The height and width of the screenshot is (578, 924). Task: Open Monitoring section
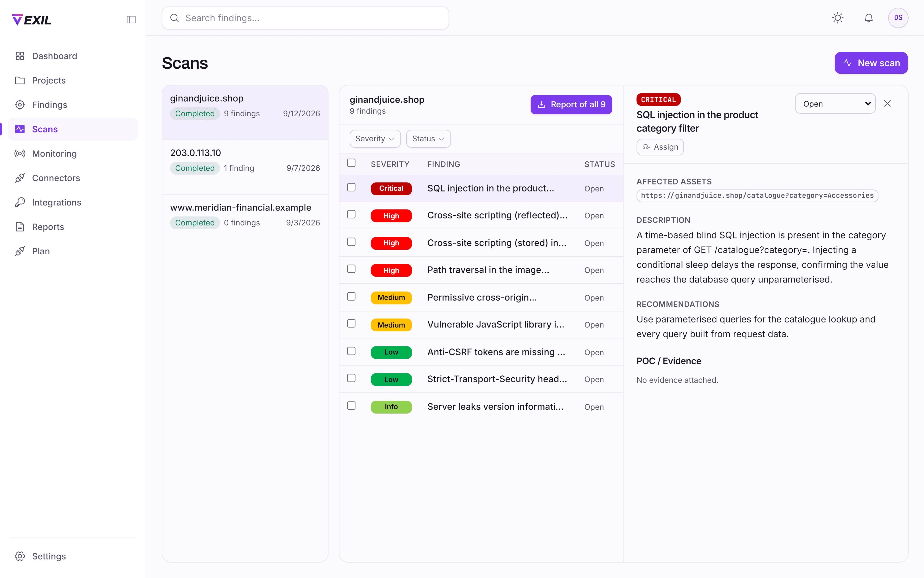tap(72, 154)
